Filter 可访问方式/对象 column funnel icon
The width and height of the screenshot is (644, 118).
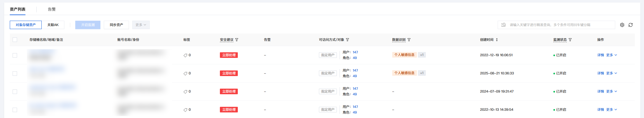pyautogui.click(x=347, y=40)
